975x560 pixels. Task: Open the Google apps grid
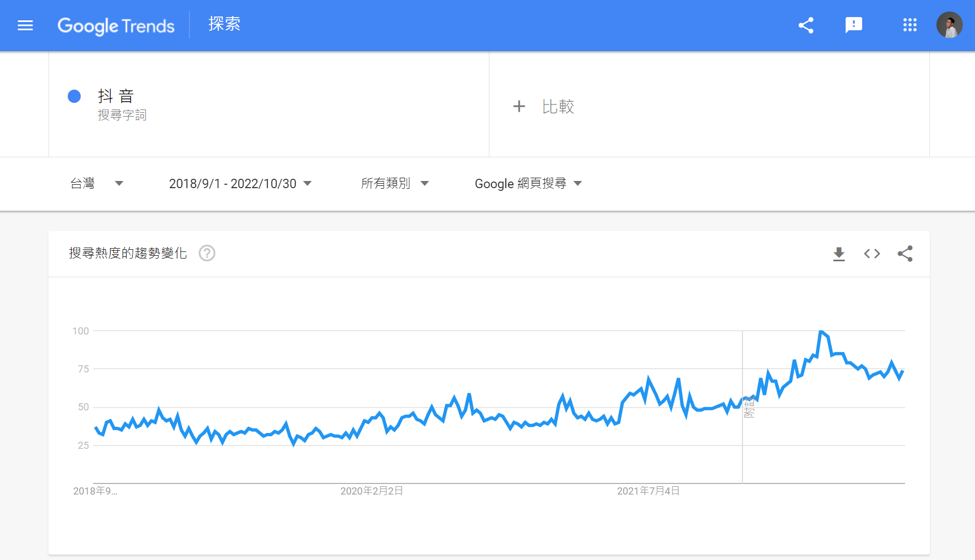[x=909, y=25]
